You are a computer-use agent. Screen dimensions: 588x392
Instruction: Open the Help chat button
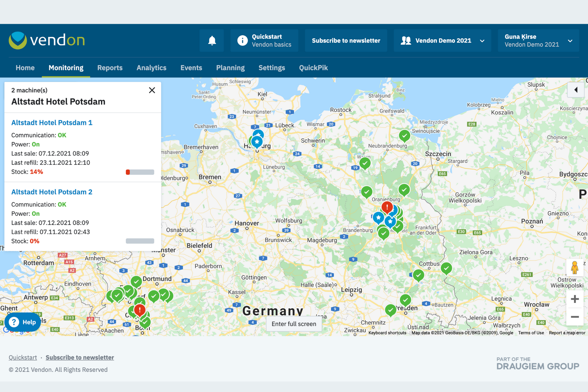[x=23, y=322]
